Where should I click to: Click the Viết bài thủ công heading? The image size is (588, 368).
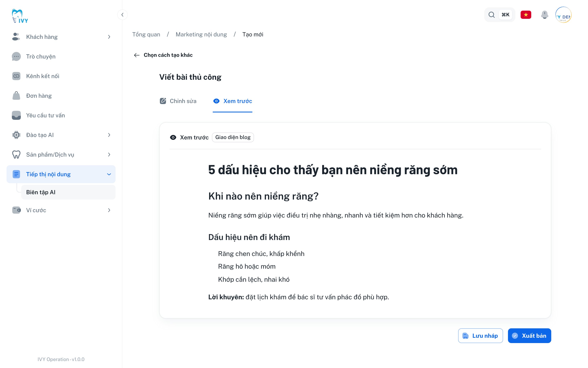pos(190,77)
